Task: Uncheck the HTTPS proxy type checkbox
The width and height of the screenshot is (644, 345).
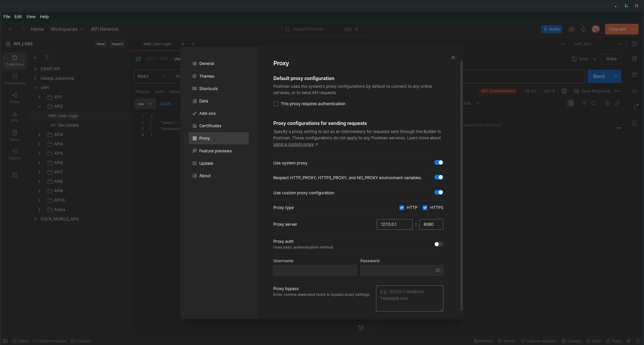Action: (x=425, y=208)
